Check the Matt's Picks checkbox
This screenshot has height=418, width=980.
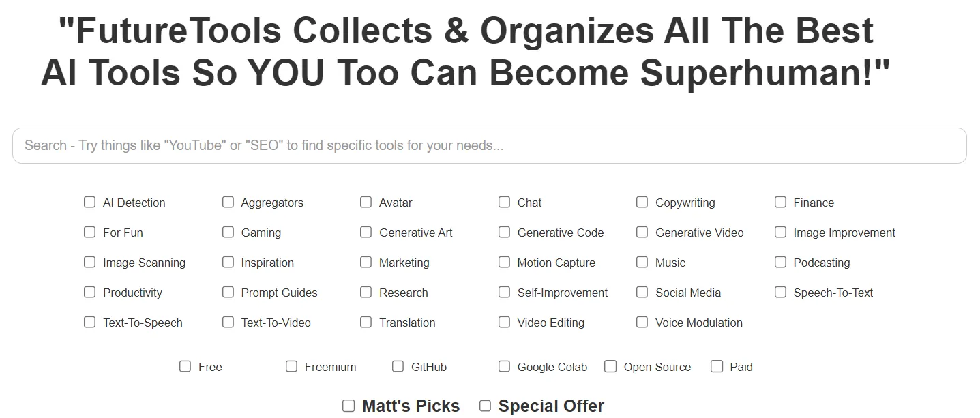point(348,406)
